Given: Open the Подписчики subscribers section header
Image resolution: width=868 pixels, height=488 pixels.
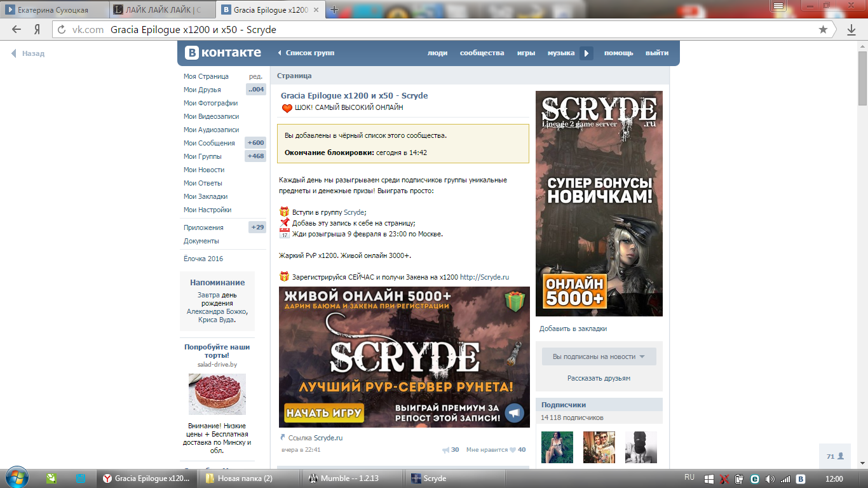Looking at the screenshot, I should (x=599, y=405).
